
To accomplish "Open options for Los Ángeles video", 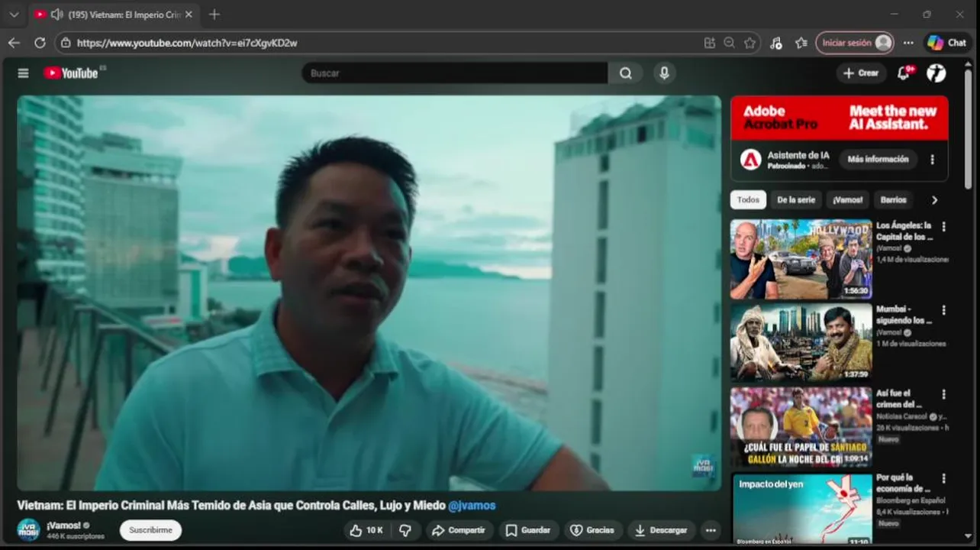I will [x=944, y=227].
